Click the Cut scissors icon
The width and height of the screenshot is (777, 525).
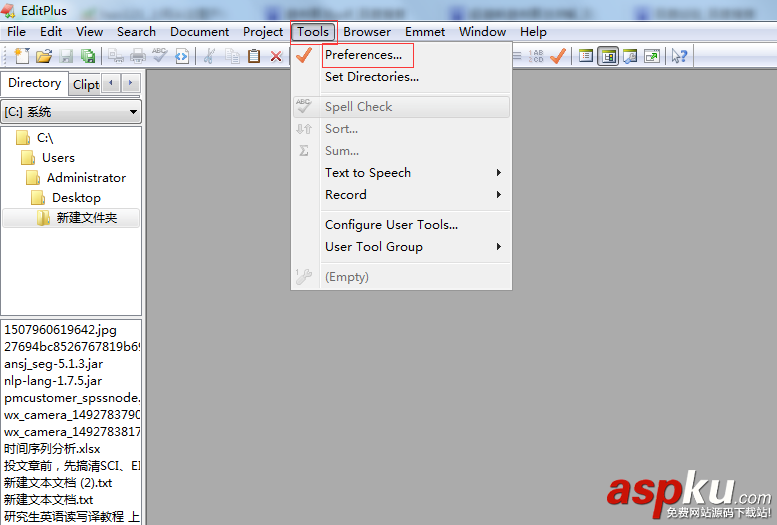[210, 56]
